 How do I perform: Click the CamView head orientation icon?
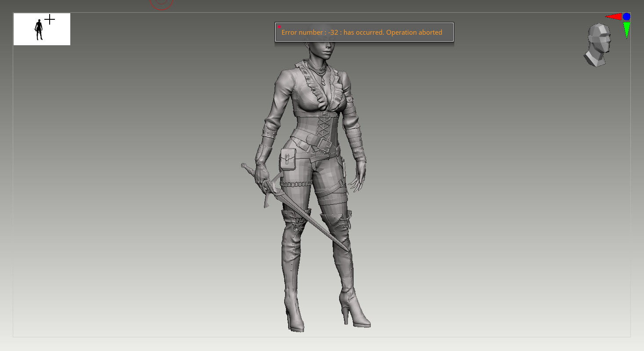(x=598, y=45)
